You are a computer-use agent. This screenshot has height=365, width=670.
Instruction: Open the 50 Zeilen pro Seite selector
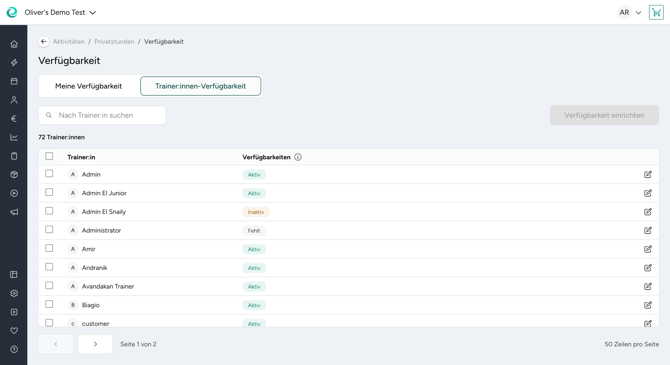click(x=632, y=344)
